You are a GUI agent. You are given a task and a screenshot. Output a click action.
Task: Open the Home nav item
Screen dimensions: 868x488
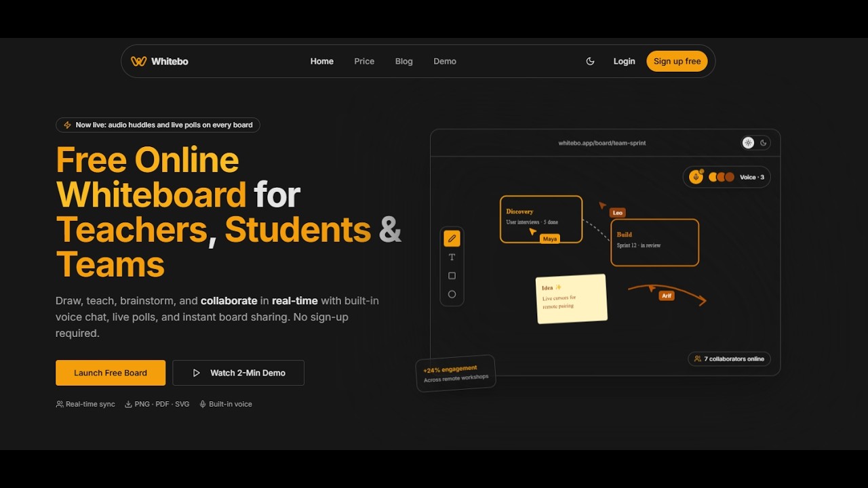tap(322, 61)
